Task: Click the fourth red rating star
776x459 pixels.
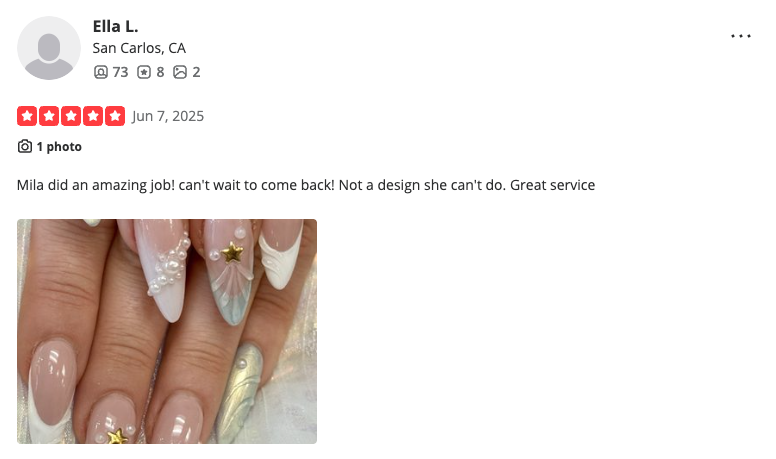Action: [x=93, y=116]
